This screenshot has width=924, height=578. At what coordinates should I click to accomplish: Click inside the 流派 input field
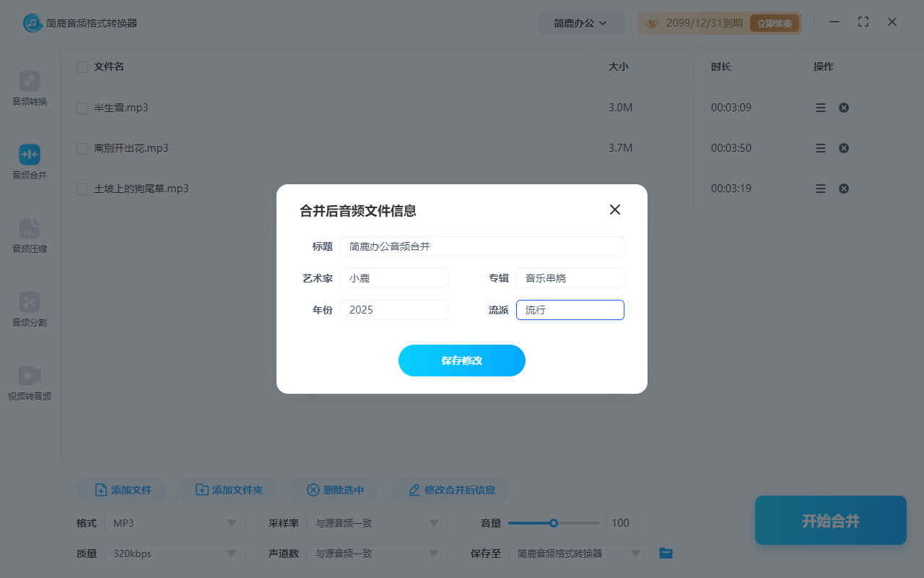(570, 309)
